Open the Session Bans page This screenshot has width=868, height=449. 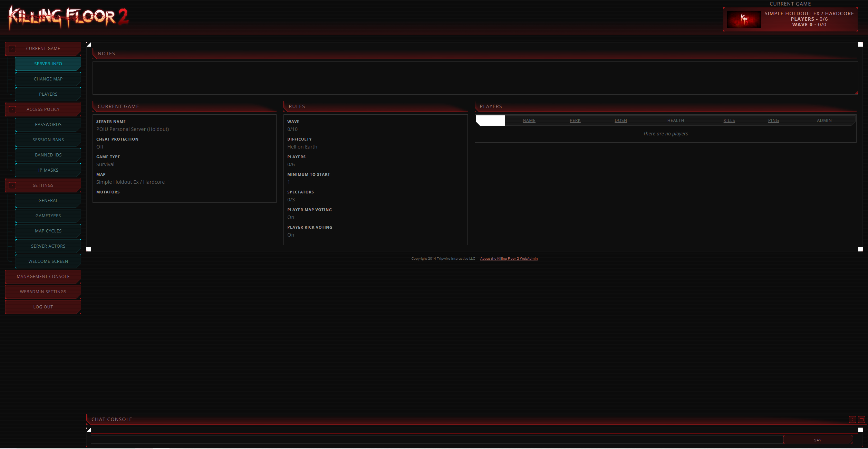coord(48,140)
